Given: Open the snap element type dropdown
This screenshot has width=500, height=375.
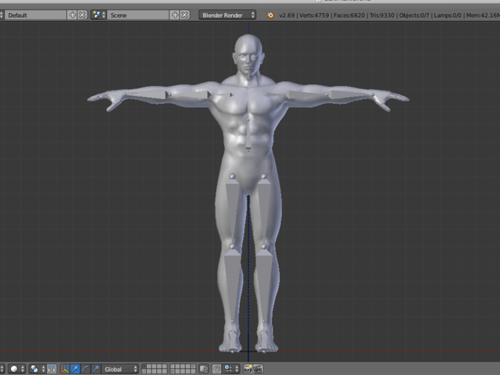Looking at the screenshot, I should tap(232, 369).
